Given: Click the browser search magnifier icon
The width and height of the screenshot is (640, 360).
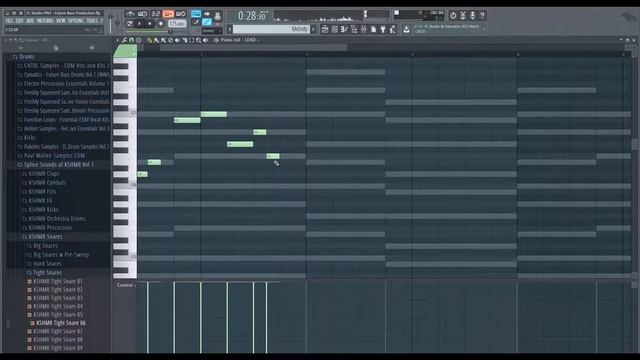Looking at the screenshot, I should (21, 40).
